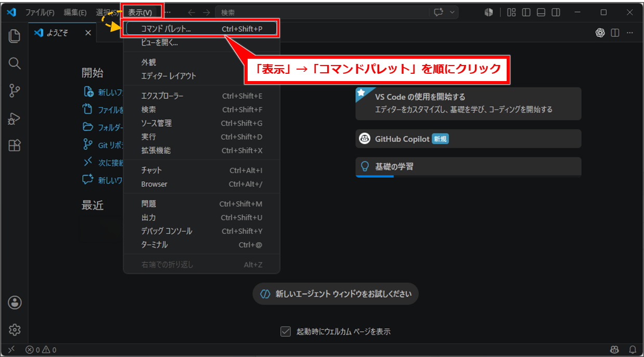This screenshot has height=357, width=644.
Task: Click the 次に接続 remote connect icon
Action: [88, 162]
